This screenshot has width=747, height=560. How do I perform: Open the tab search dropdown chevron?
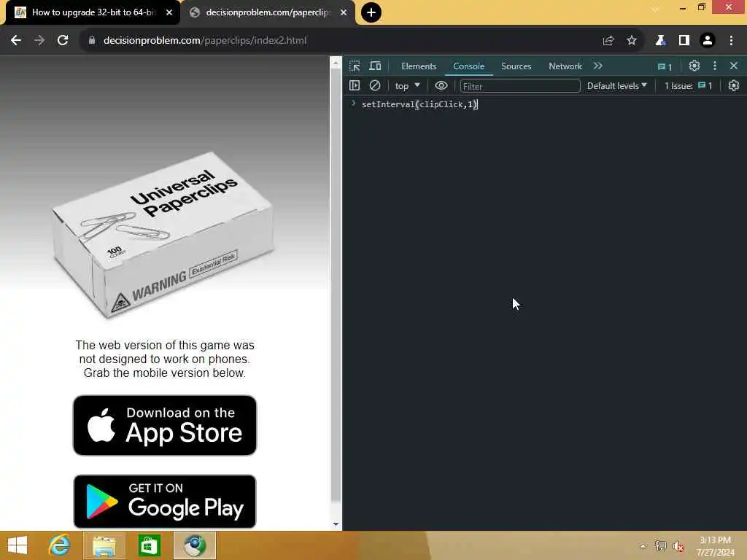(x=656, y=9)
